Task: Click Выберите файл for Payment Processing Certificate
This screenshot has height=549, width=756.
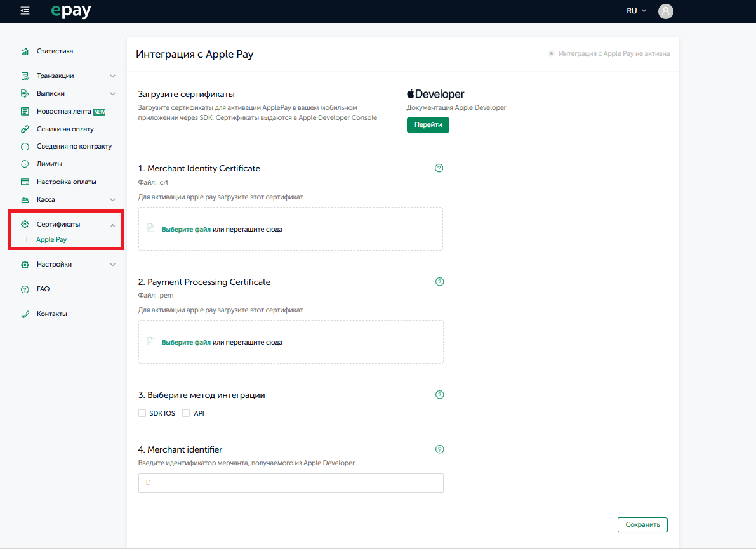Action: click(x=186, y=343)
